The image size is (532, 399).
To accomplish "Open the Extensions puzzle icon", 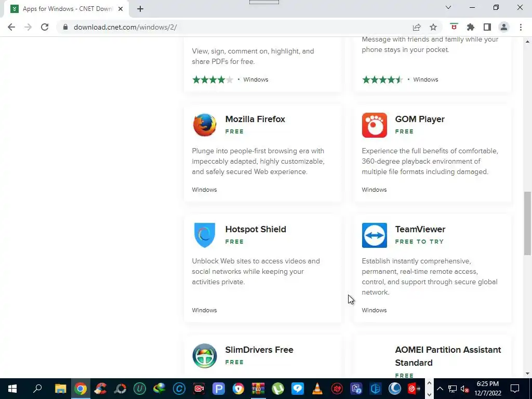I will (x=470, y=27).
